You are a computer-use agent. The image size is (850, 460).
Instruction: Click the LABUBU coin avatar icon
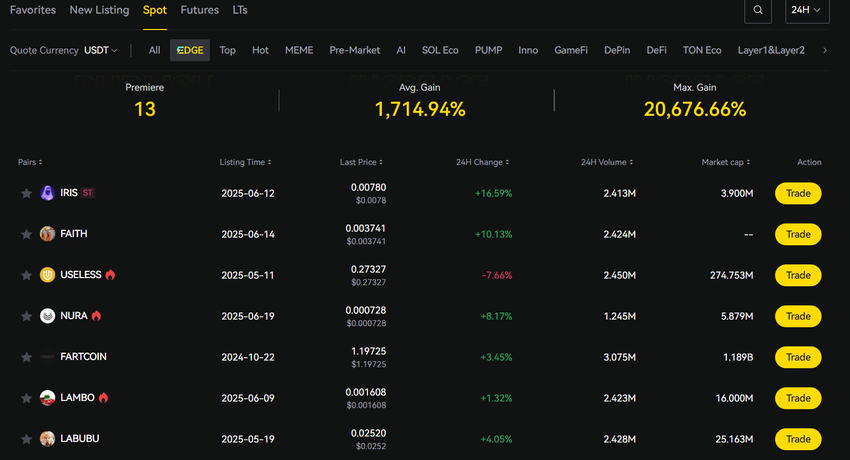pos(47,439)
